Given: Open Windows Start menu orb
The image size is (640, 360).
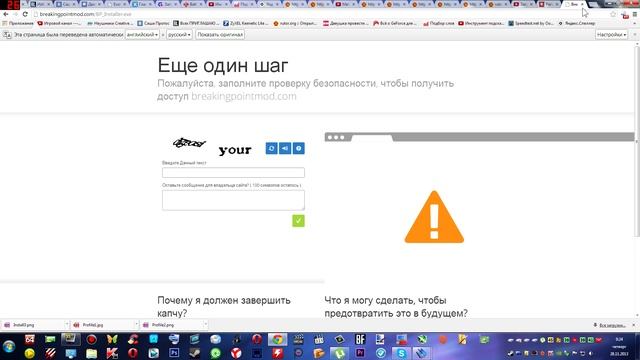Looking at the screenshot, I should (x=9, y=347).
